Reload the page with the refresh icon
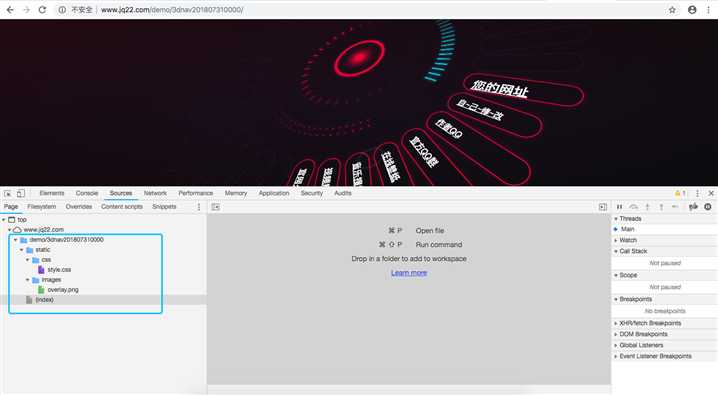The width and height of the screenshot is (718, 395). [42, 10]
